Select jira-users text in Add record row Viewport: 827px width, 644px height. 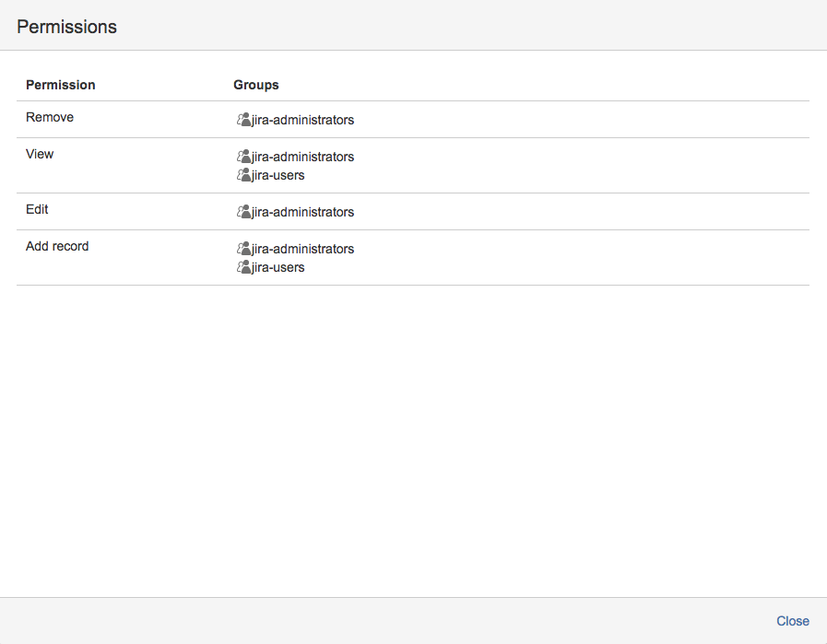pyautogui.click(x=278, y=267)
